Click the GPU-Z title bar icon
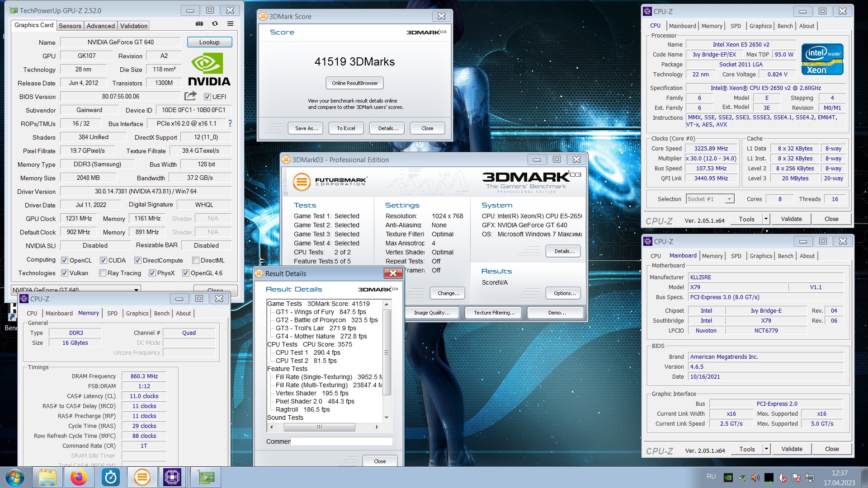This screenshot has width=868, height=488. pos(14,10)
